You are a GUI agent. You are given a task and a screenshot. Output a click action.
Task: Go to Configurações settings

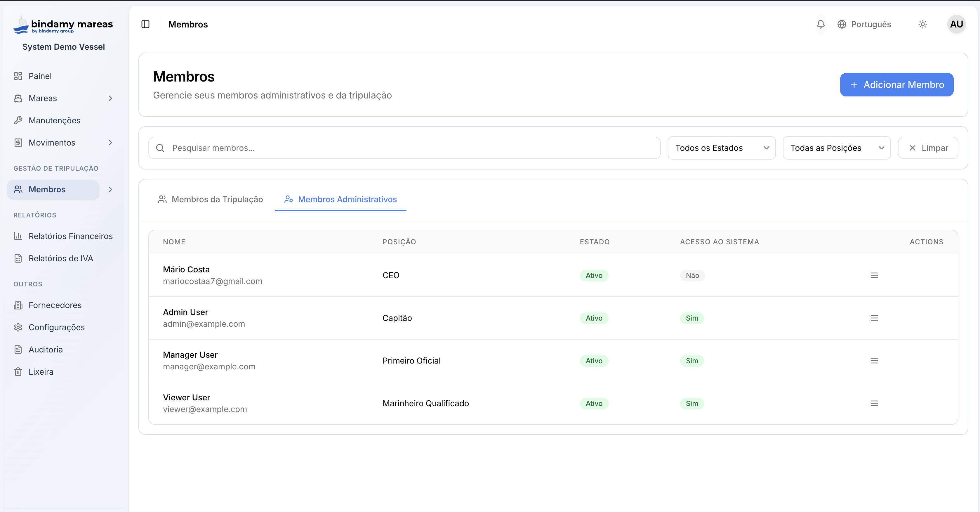click(x=56, y=327)
